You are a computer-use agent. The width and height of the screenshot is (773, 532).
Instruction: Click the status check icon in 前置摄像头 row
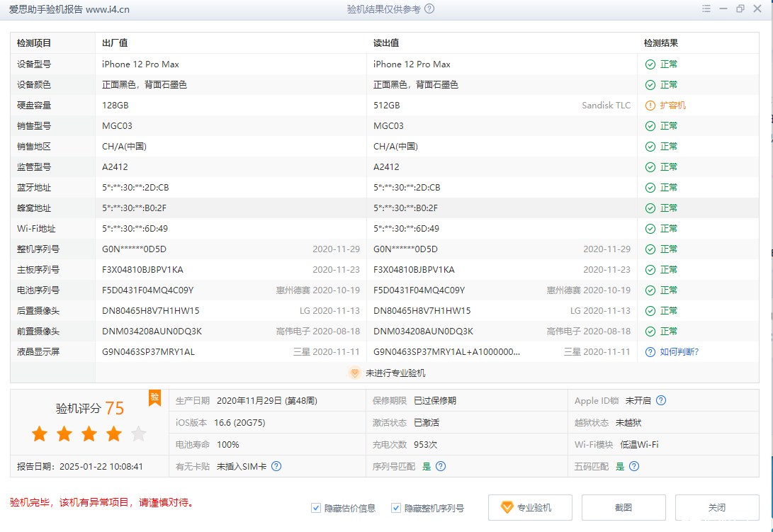pyautogui.click(x=650, y=332)
